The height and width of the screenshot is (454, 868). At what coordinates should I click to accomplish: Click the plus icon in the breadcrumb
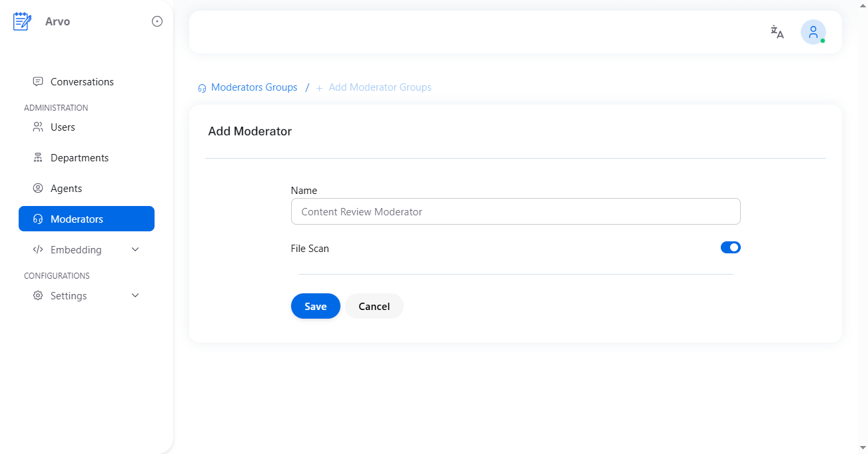(x=319, y=87)
